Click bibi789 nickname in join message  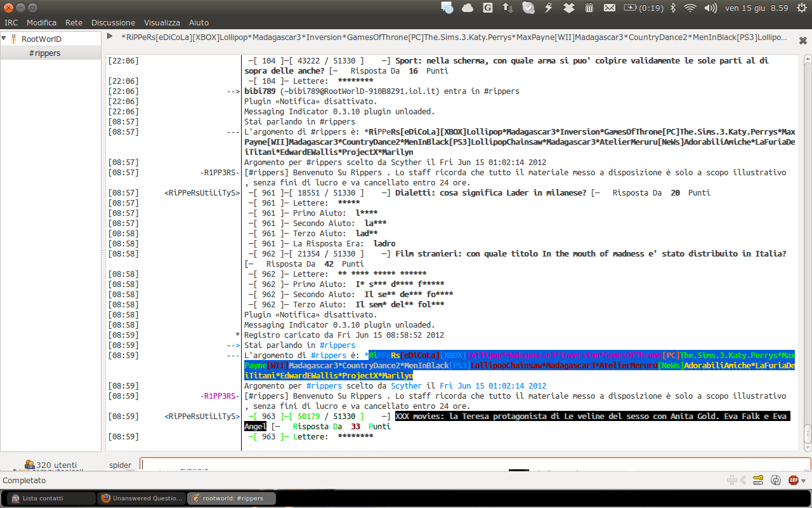coord(260,91)
